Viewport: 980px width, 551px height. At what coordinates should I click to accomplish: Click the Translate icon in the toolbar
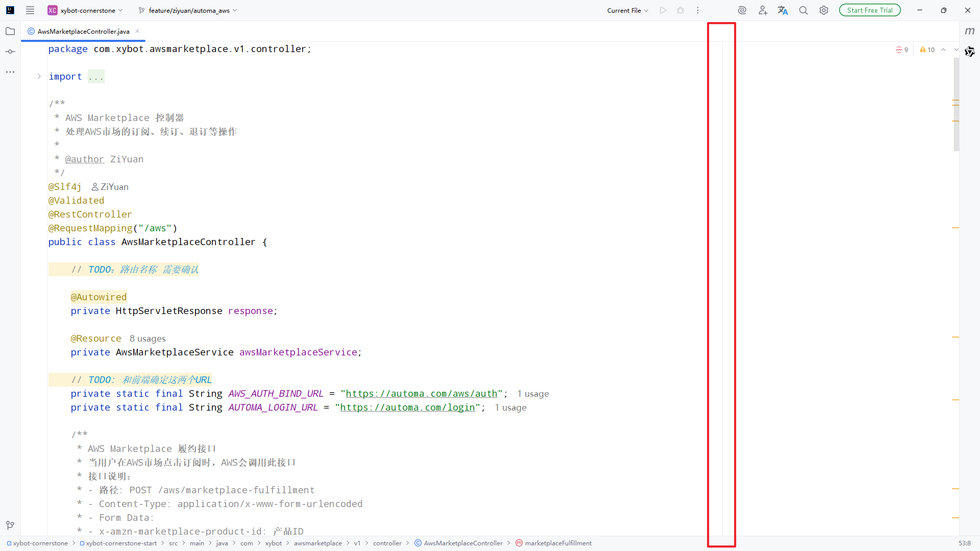(x=783, y=10)
